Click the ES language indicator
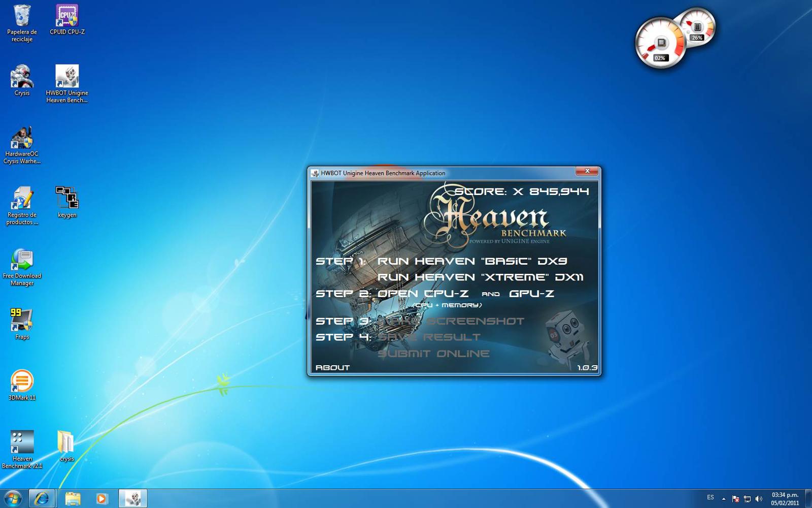Screen dimensions: 812x508 [710, 498]
